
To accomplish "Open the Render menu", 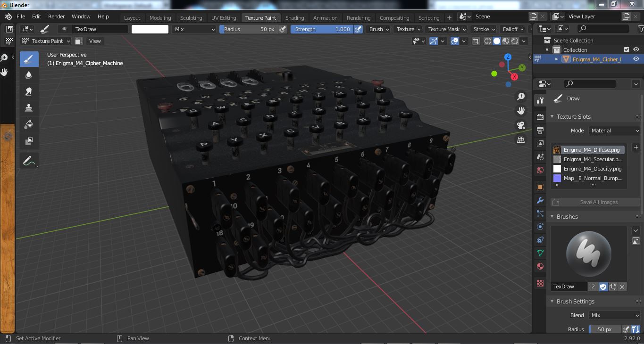I will (x=56, y=16).
